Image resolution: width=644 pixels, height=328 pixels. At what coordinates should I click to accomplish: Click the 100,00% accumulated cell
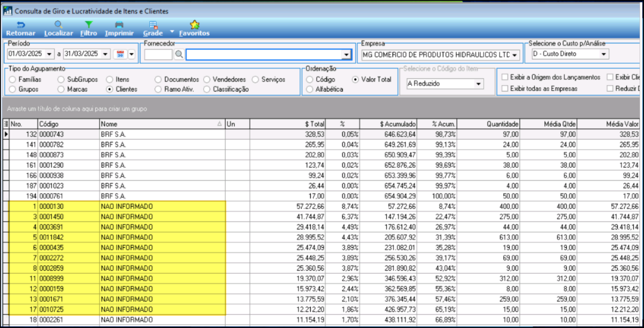(x=437, y=196)
